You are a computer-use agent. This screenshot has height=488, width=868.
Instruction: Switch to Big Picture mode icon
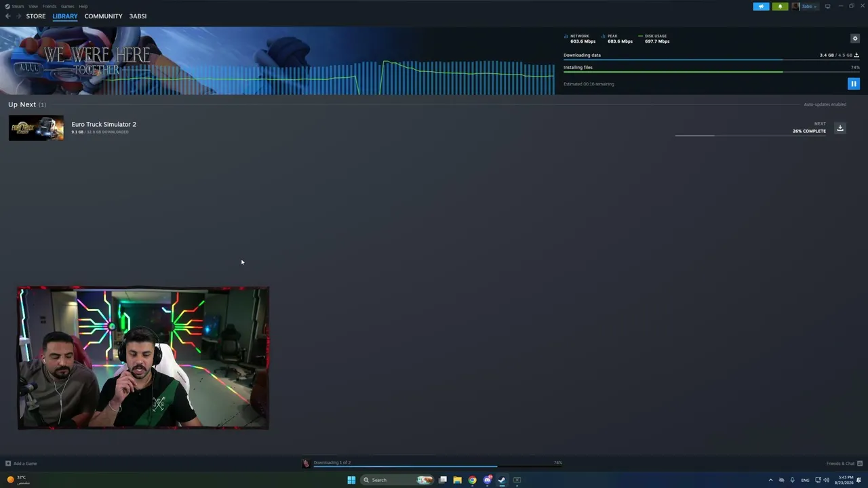tap(827, 6)
